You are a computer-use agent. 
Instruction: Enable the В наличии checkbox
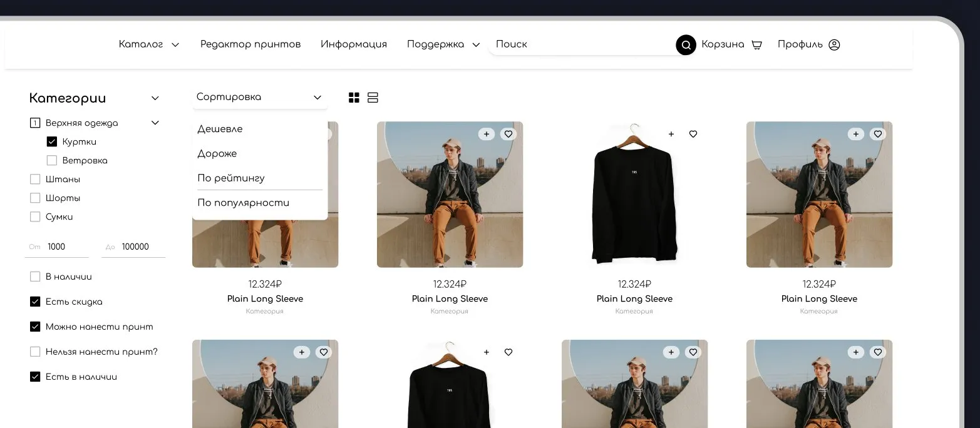coord(35,277)
